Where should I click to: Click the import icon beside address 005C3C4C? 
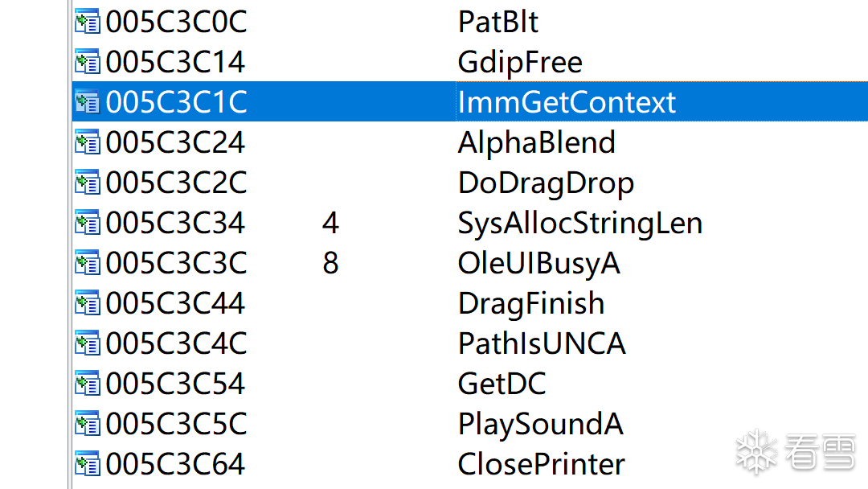click(87, 343)
